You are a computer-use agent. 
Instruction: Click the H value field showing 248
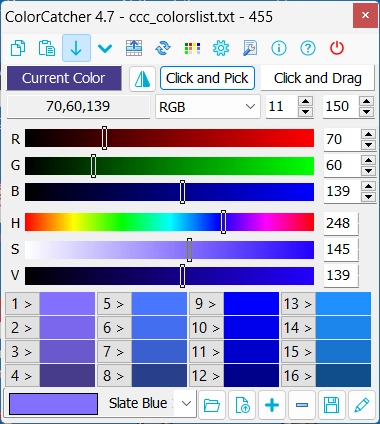point(341,223)
